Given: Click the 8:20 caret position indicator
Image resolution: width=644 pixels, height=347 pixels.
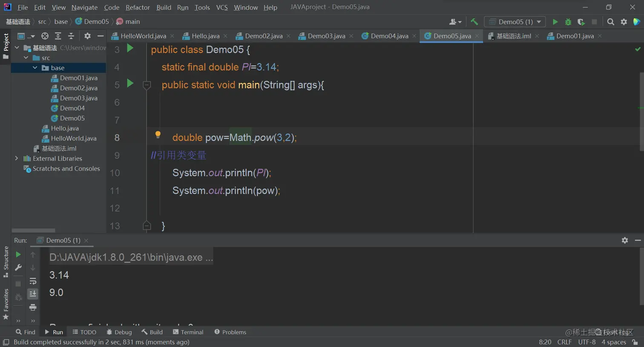Looking at the screenshot, I should (545, 342).
